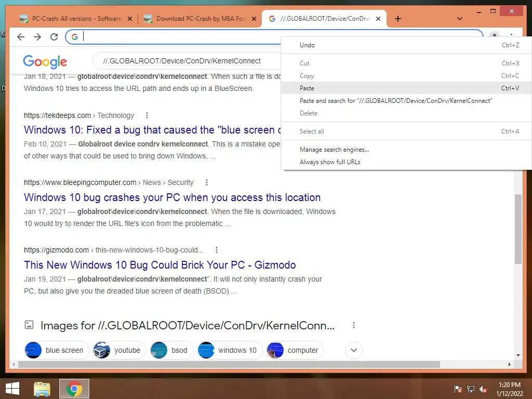Viewport: 532px width, 399px height.
Task: Open the gizmodo result three-dot menu
Action: [x=217, y=250]
